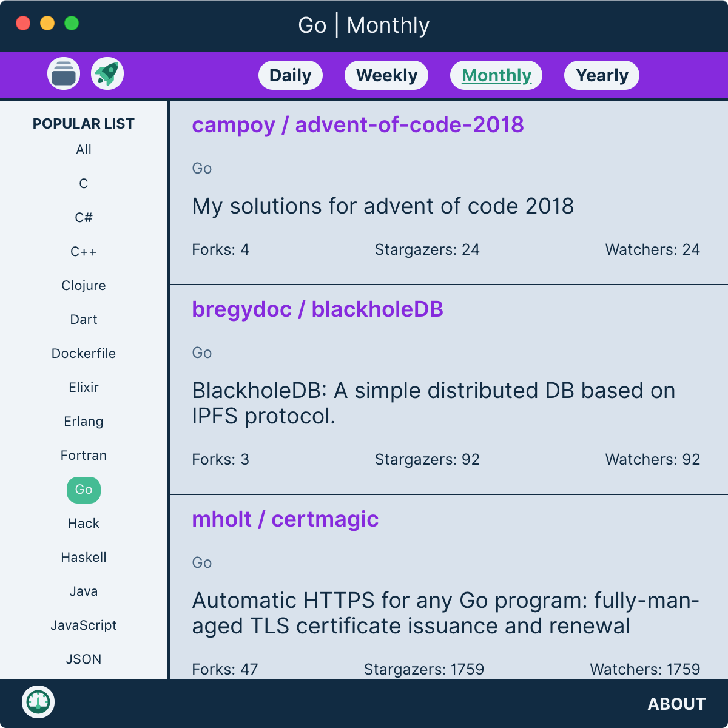The image size is (728, 728).
Task: Click 'Forks: 3' on blackholeDB
Action: (x=221, y=460)
